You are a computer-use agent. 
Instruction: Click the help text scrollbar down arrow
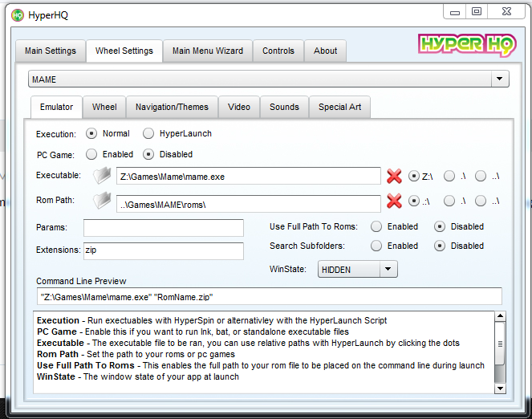point(500,388)
